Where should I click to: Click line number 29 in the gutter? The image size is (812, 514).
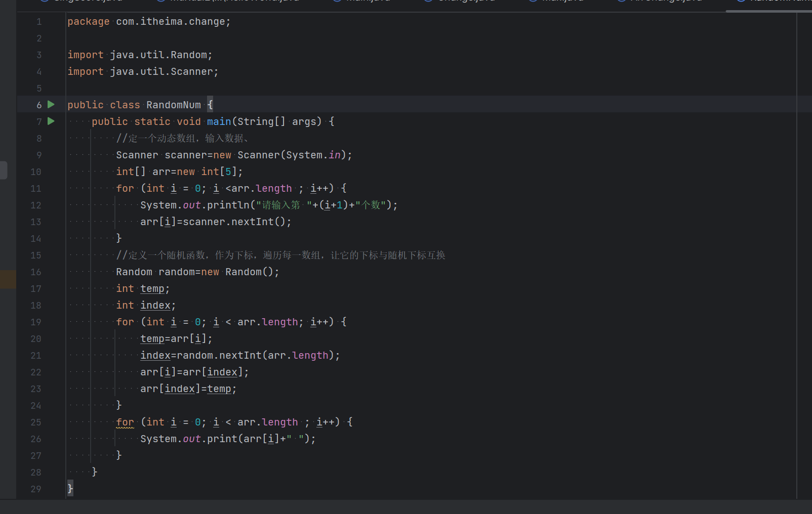[36, 489]
